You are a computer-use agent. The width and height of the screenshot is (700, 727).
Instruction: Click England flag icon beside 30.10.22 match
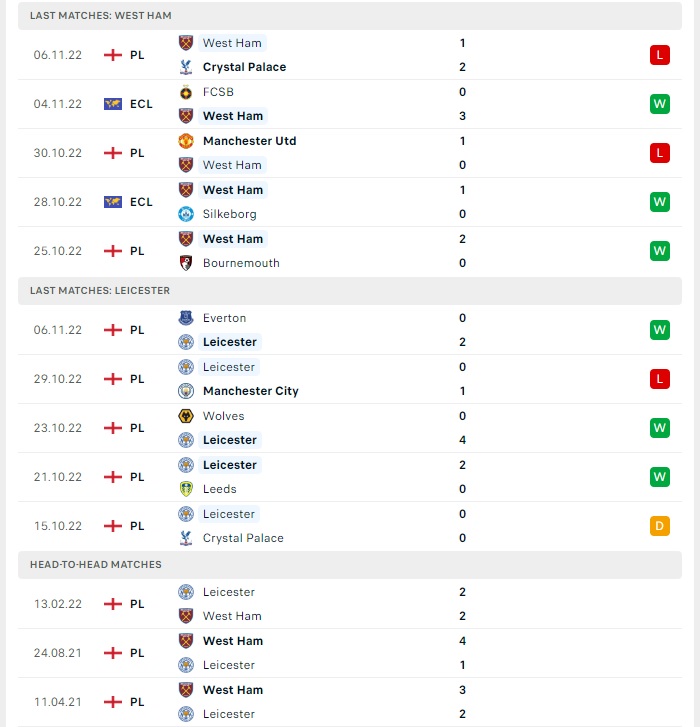tap(113, 153)
